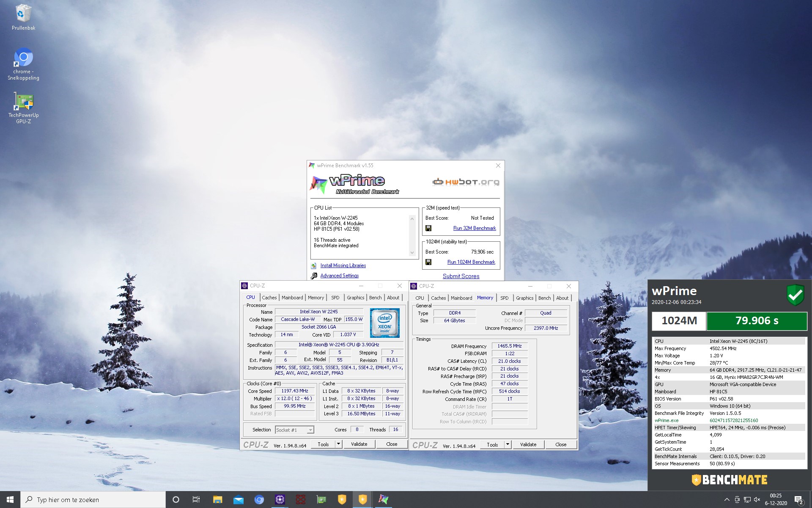This screenshot has height=508, width=812.
Task: Click Validate button in left CPU-Z window
Action: click(359, 444)
